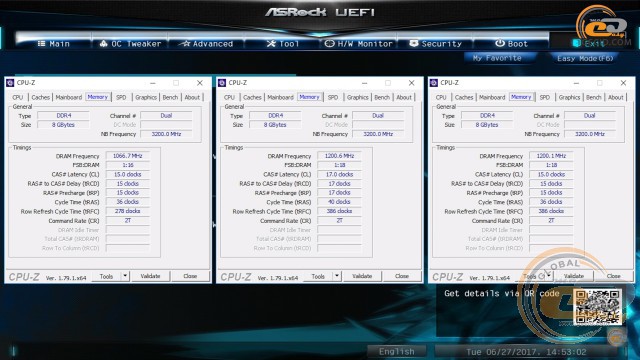Viewport: 640px width, 360px height.
Task: Click Cycle Time value 40 clocks
Action: click(340, 202)
